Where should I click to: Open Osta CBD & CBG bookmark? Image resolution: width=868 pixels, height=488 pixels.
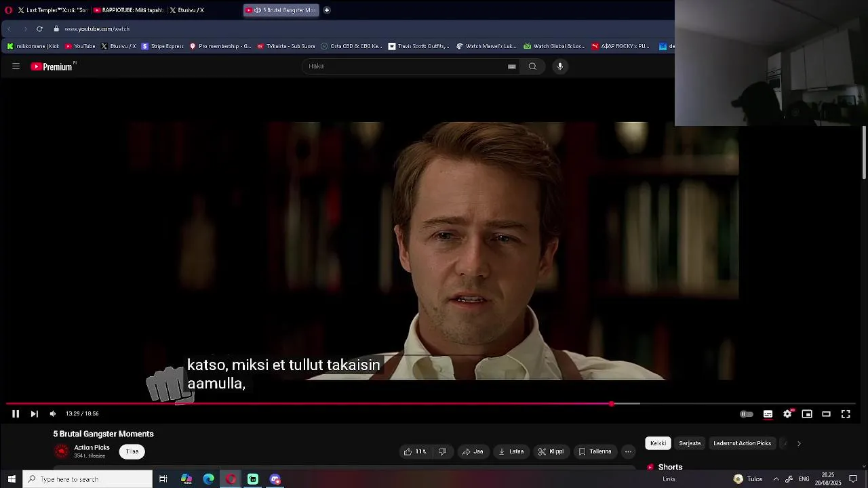pyautogui.click(x=351, y=46)
